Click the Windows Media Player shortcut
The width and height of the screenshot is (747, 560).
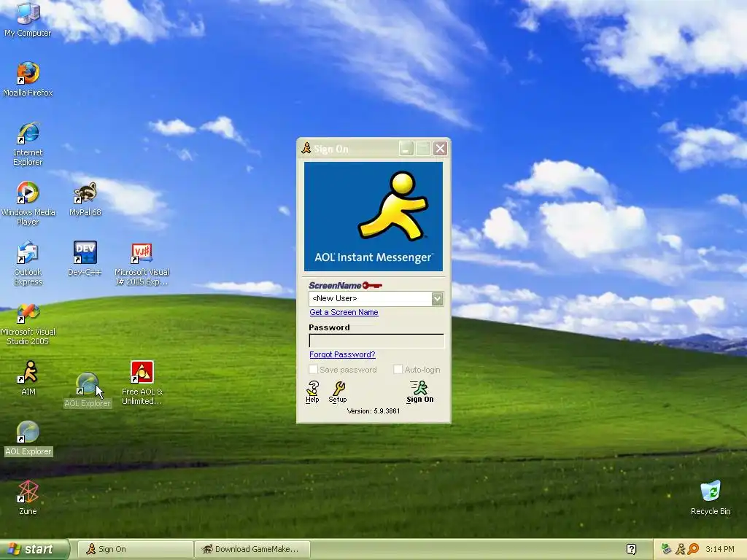click(x=28, y=203)
